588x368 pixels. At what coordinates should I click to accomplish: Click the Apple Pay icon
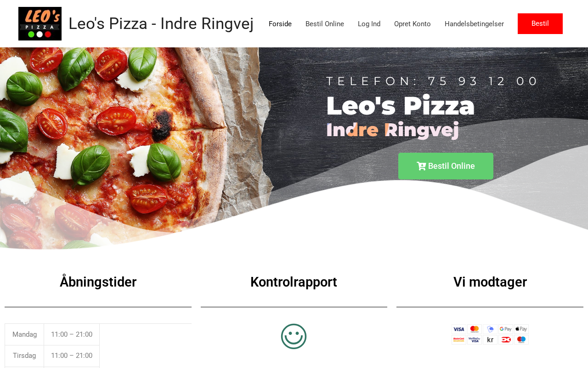click(521, 329)
